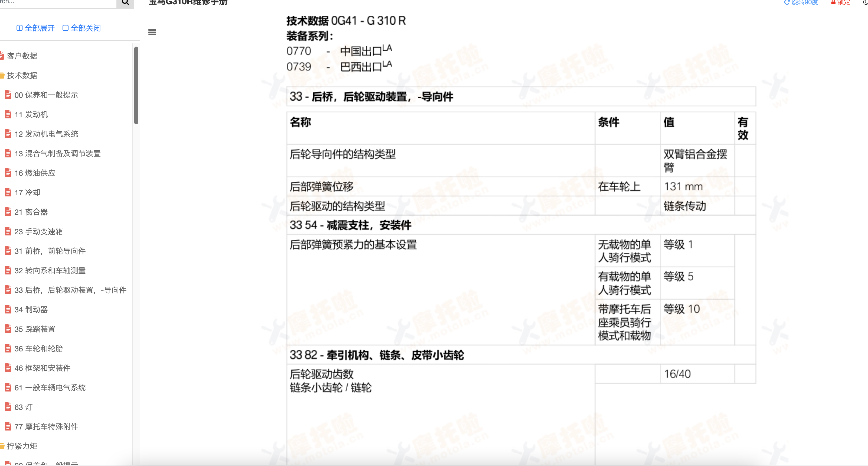Click the 在车轮上 condition cell

click(x=627, y=186)
